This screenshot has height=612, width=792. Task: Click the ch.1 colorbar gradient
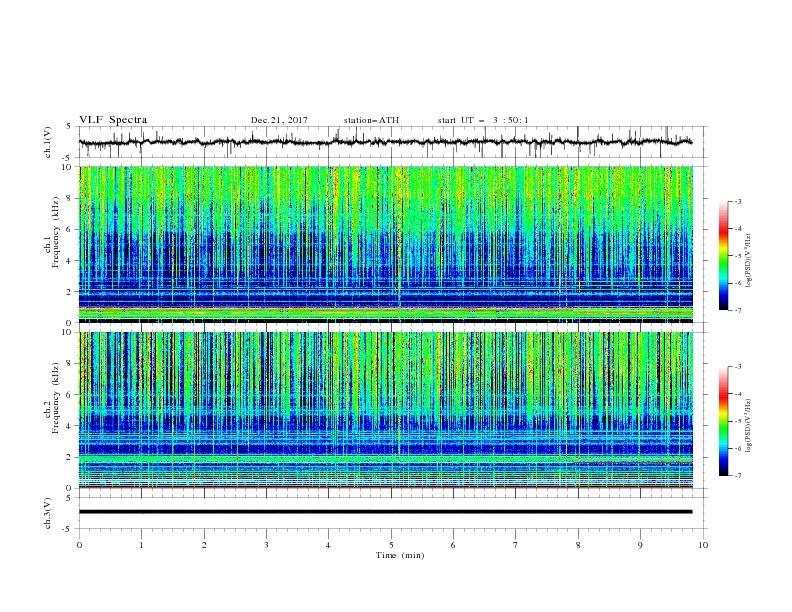(723, 256)
